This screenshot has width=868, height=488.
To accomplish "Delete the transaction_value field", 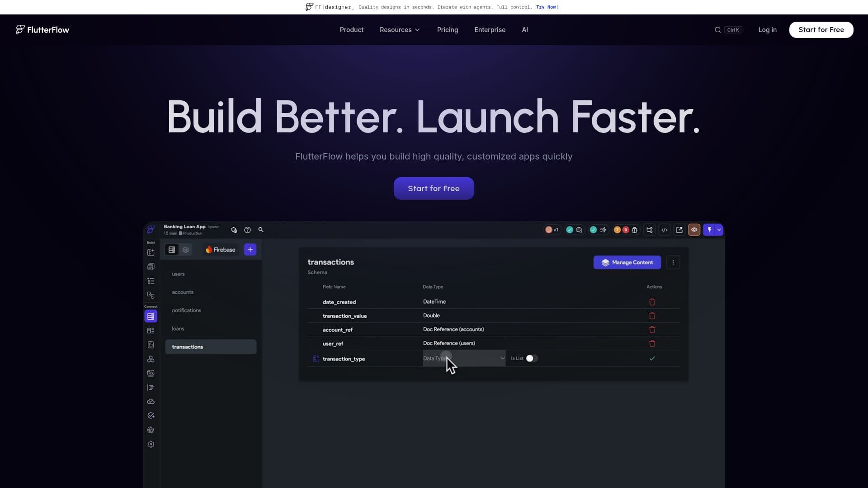I will pyautogui.click(x=652, y=316).
